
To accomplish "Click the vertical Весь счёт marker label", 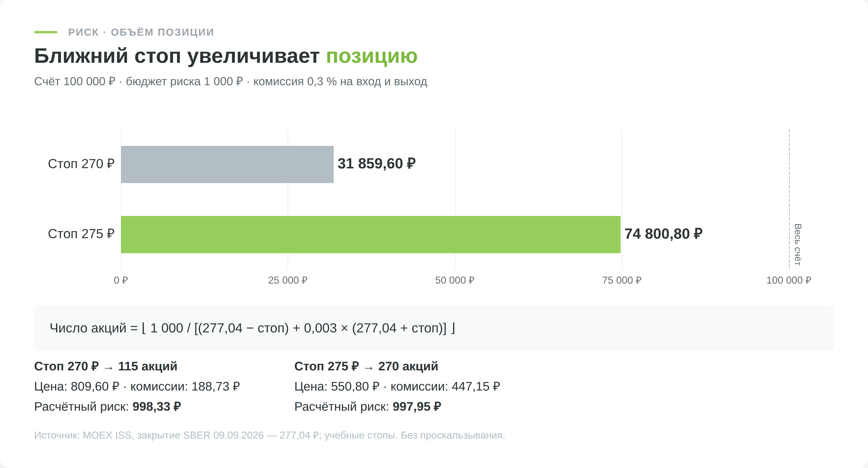I will point(797,245).
